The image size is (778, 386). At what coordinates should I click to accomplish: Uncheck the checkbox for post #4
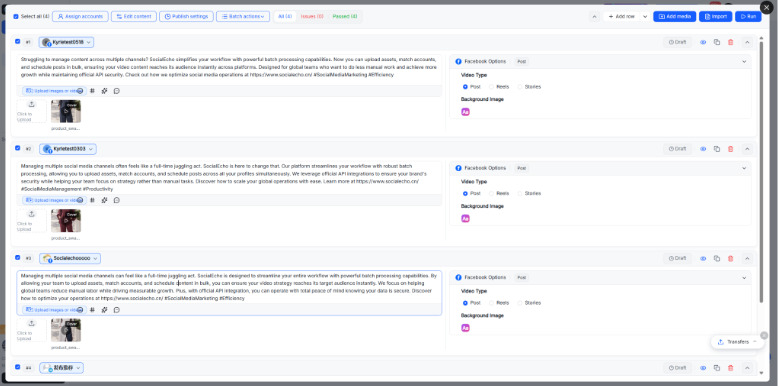(x=18, y=367)
